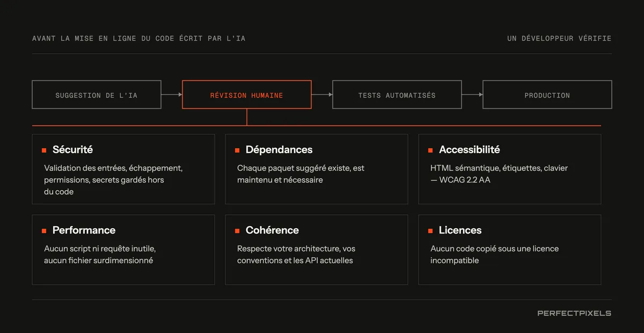This screenshot has height=333, width=644.
Task: Click the 'Licences' card heading
Action: point(460,230)
